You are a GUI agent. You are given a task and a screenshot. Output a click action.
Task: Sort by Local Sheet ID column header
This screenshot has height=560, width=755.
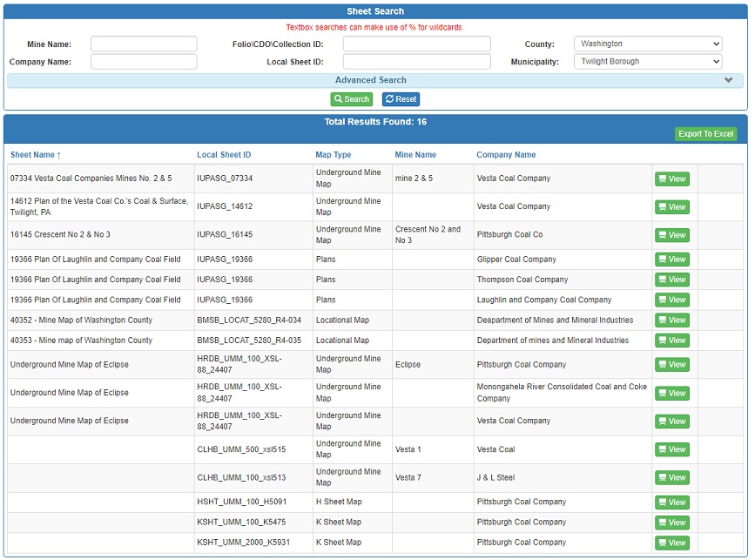(x=224, y=154)
